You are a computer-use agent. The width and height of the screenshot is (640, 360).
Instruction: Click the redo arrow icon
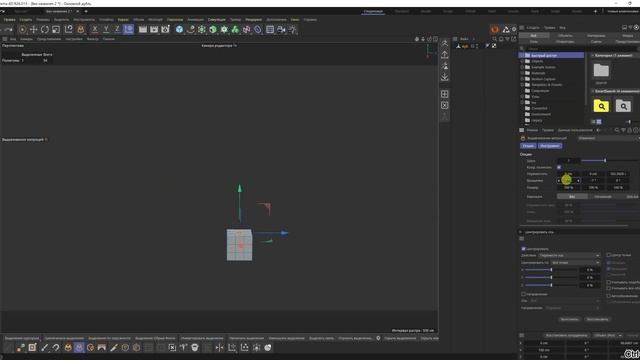coord(8,29)
